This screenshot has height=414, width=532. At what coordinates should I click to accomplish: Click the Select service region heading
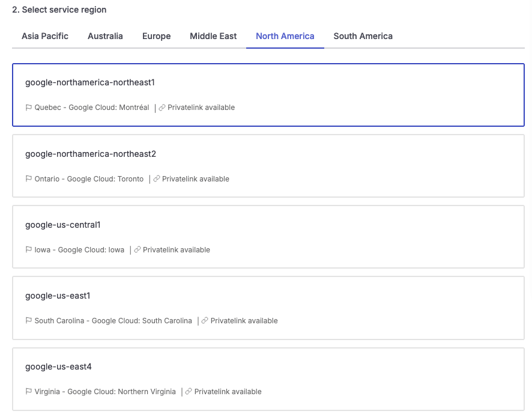(60, 10)
